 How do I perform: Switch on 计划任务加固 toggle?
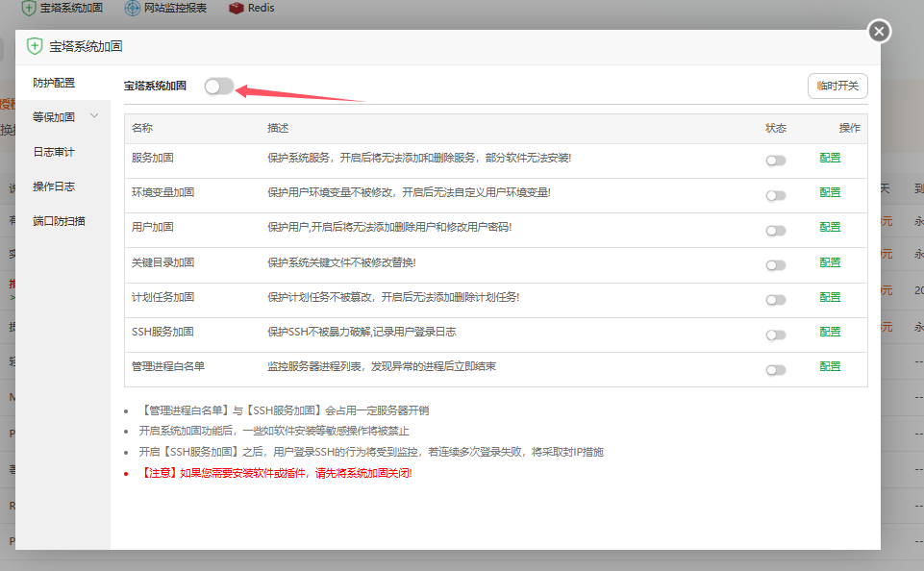click(x=775, y=300)
